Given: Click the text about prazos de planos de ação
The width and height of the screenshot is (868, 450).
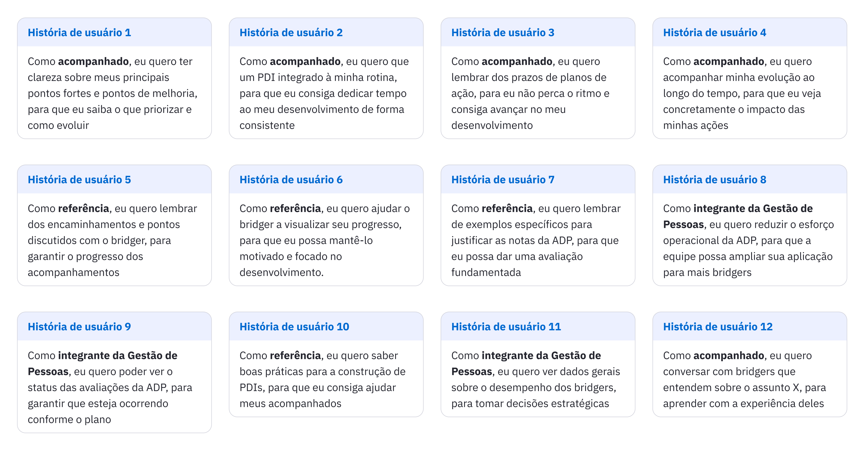Looking at the screenshot, I should 531,93.
